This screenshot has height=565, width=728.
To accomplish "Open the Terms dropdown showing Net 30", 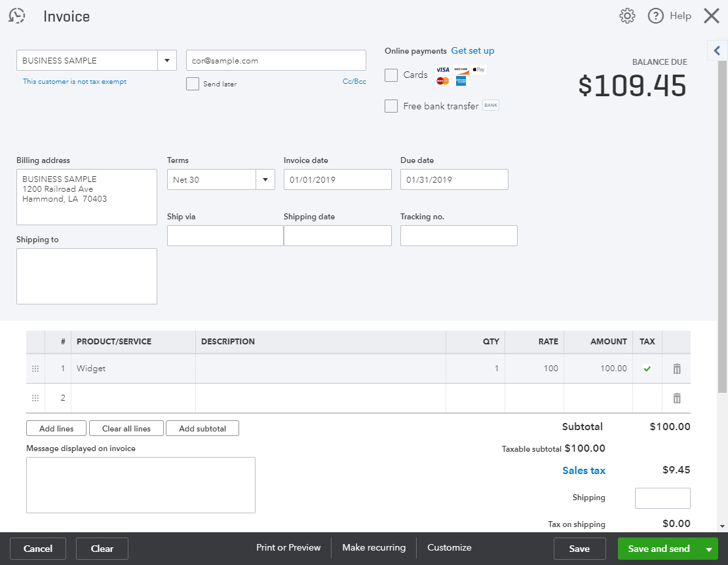I will click(x=265, y=179).
